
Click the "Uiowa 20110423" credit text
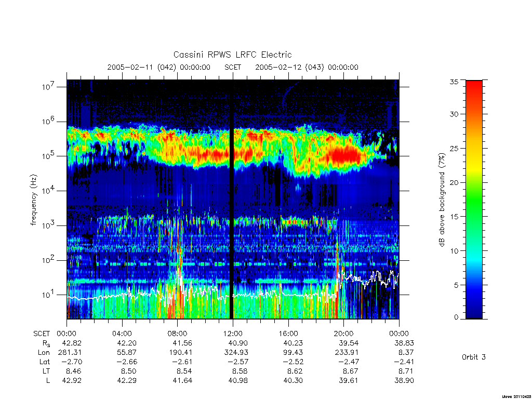(x=516, y=396)
